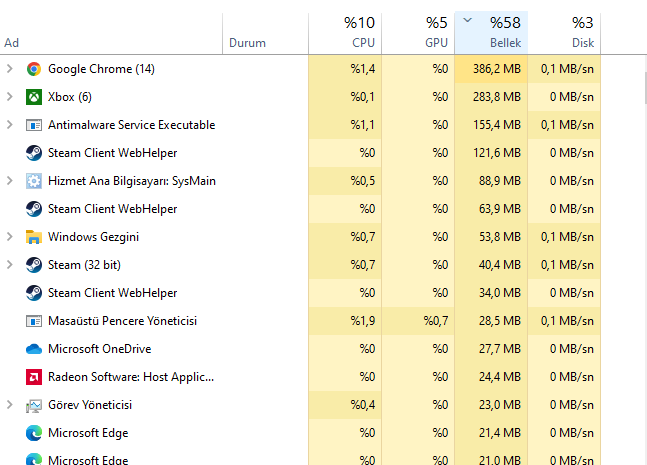Select Chrome's 386,2 MB memory cell
647x465 pixels.
click(491, 69)
